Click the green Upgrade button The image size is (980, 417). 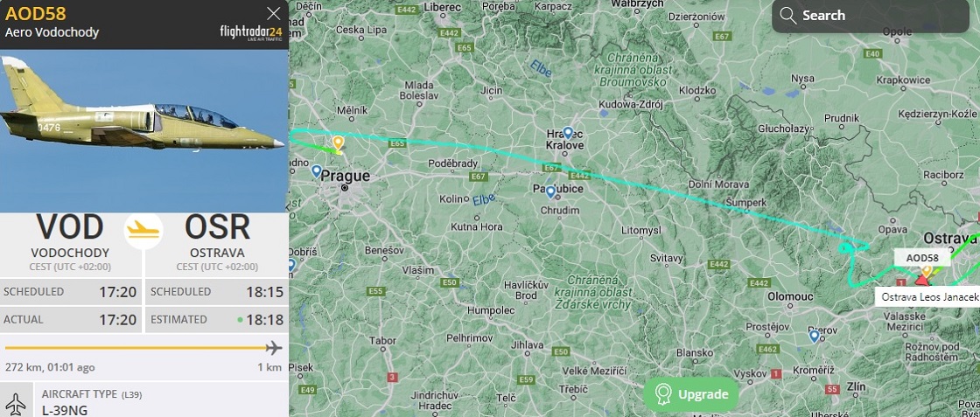coord(691,394)
